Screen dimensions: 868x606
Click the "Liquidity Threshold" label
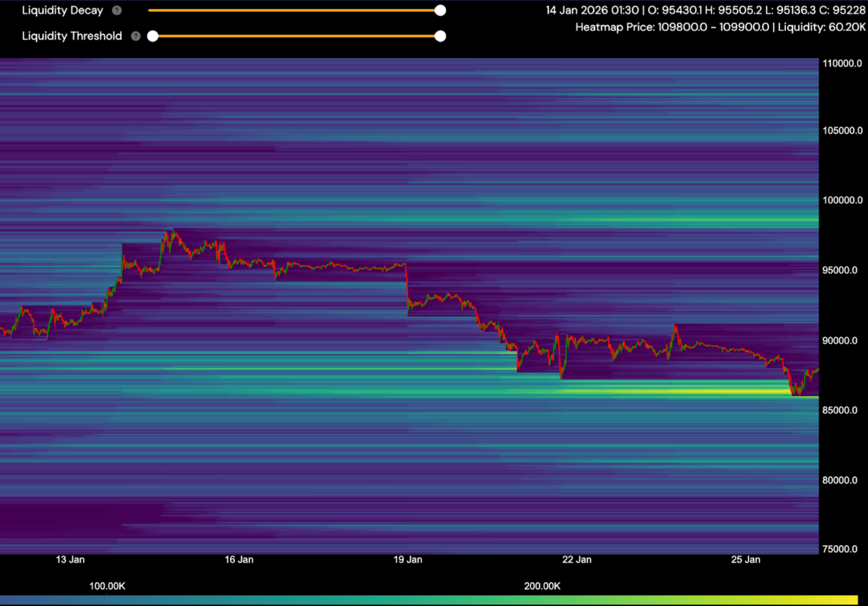point(72,36)
